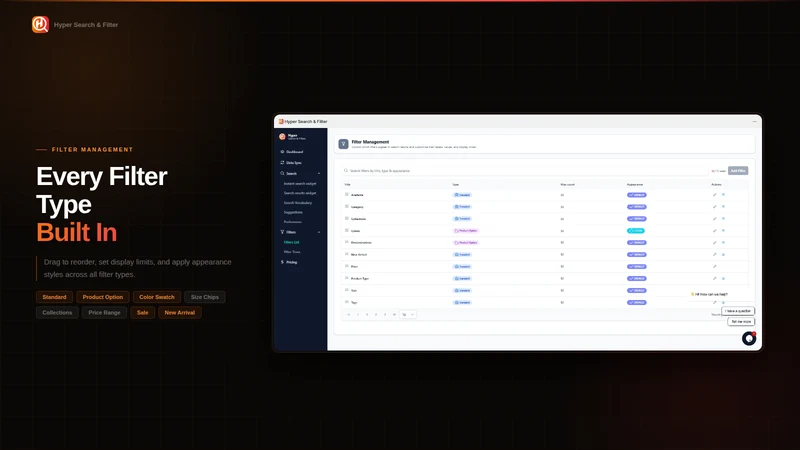The width and height of the screenshot is (800, 450).
Task: Click the Size Chips tag on the promo panel
Action: (x=205, y=297)
